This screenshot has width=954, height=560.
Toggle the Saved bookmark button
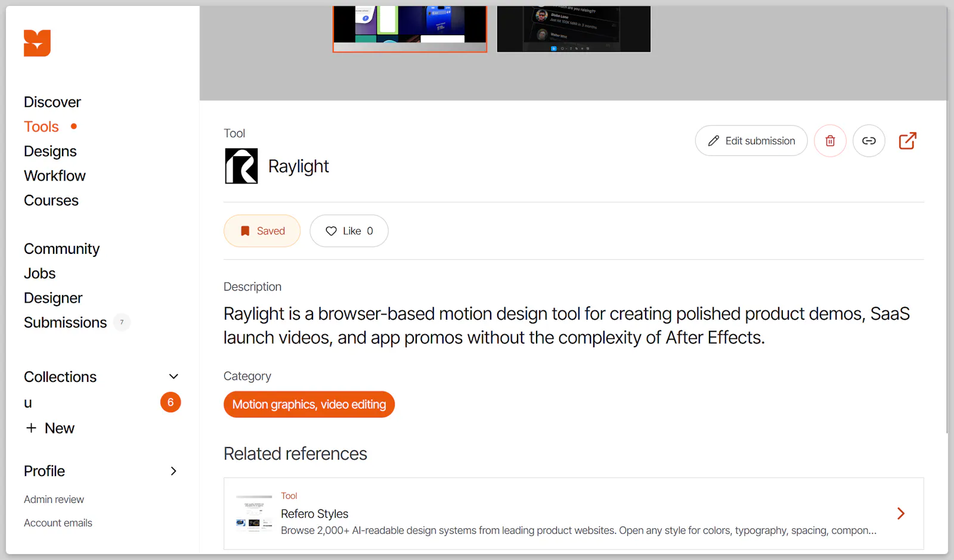[262, 231]
